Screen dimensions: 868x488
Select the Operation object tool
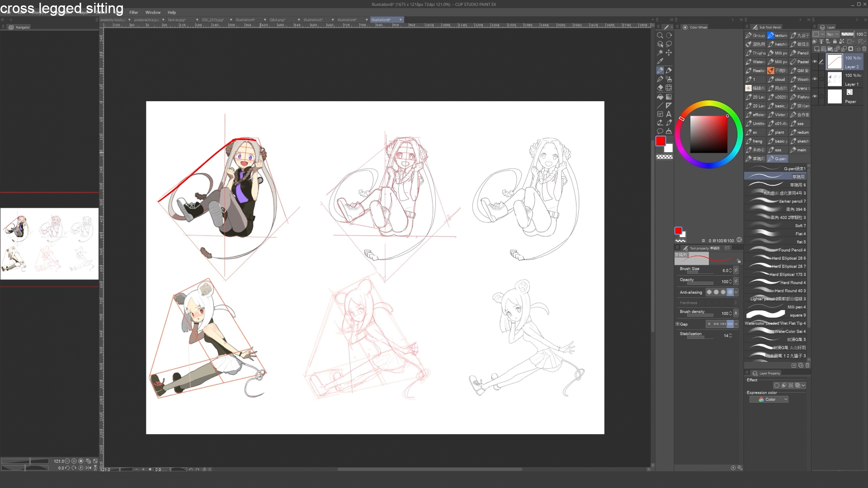pos(660,44)
